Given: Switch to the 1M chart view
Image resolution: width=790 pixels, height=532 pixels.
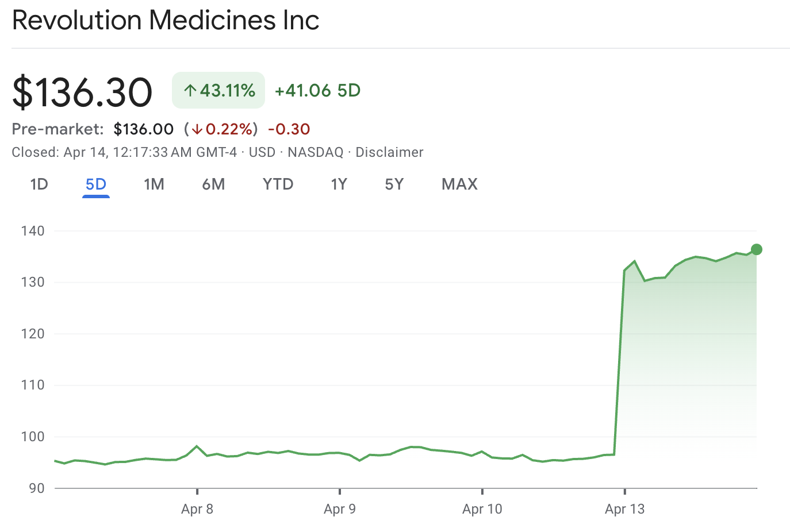Looking at the screenshot, I should tap(154, 184).
